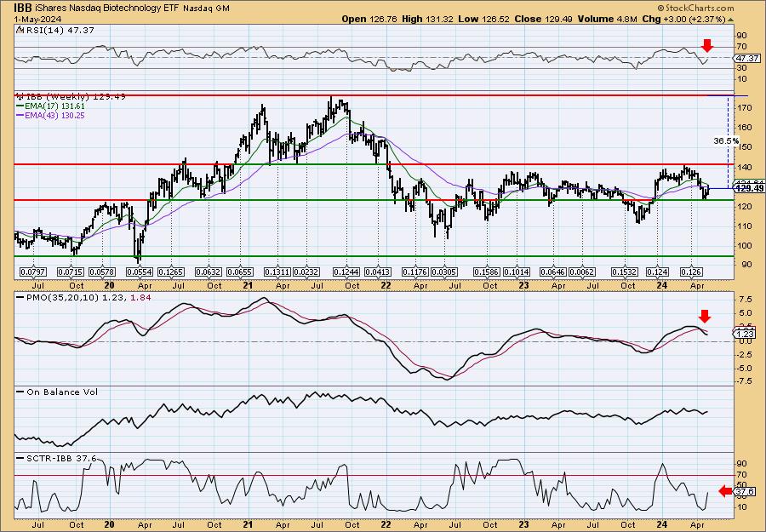Click the PMO(35,20,10) 1.23, 1.84 label
This screenshot has width=766, height=532.
point(83,297)
